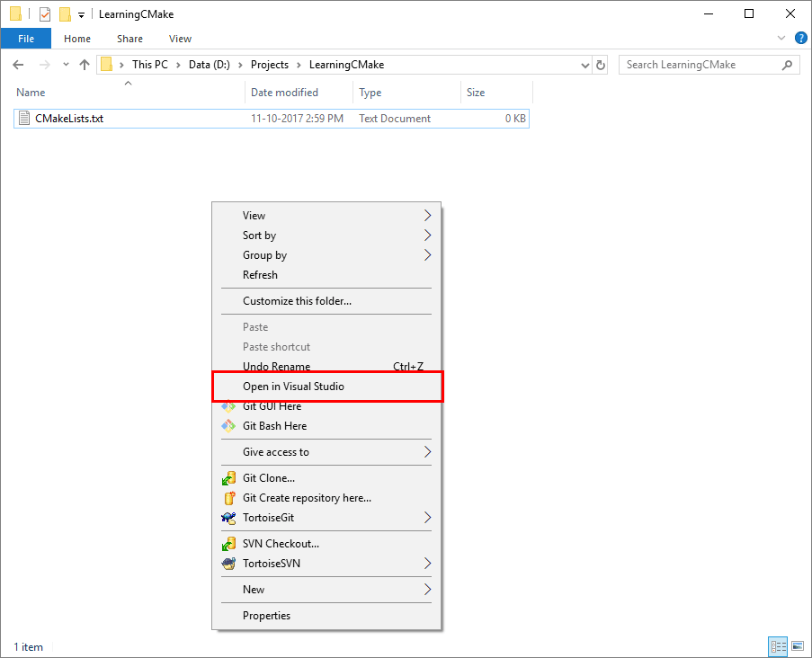
Task: Click the search magnifier icon
Action: [787, 66]
